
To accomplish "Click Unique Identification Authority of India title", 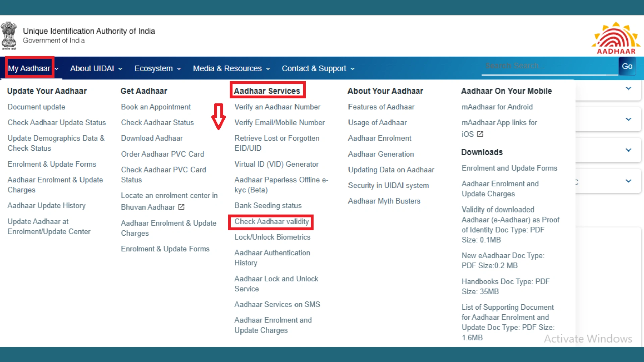I will pyautogui.click(x=89, y=31).
